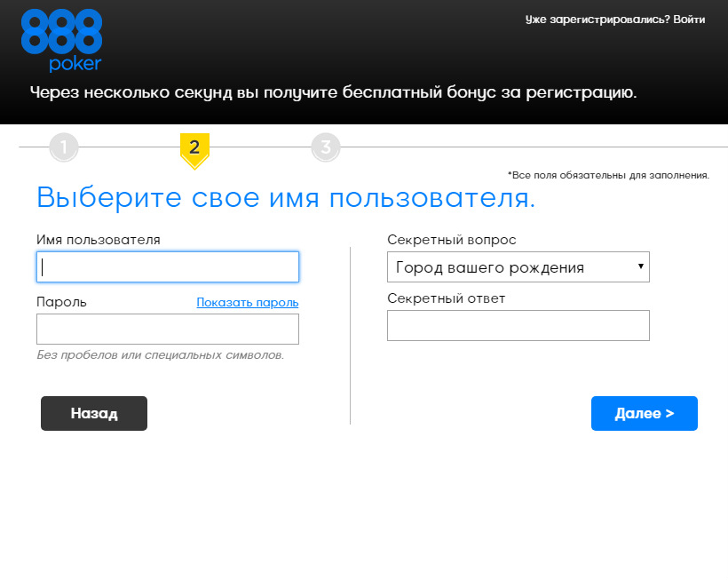Click the 'Выберите свое имя пользователя' heading
This screenshot has height=580, width=728.
tap(284, 197)
